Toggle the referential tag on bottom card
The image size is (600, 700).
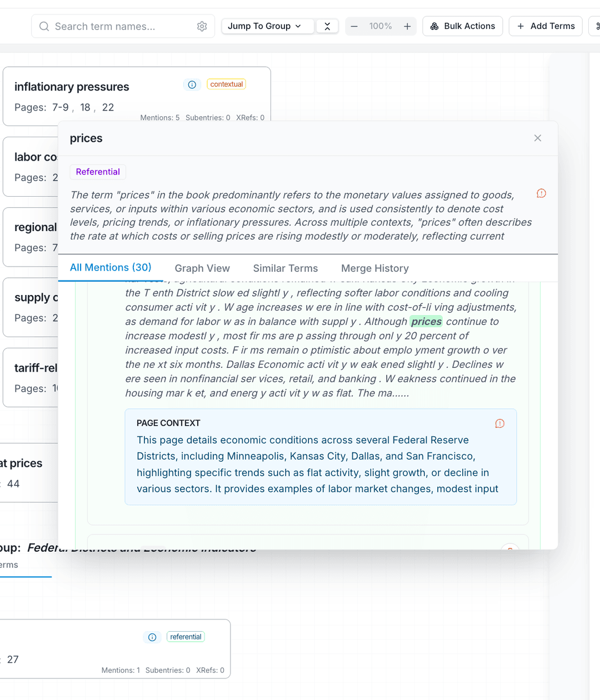186,637
